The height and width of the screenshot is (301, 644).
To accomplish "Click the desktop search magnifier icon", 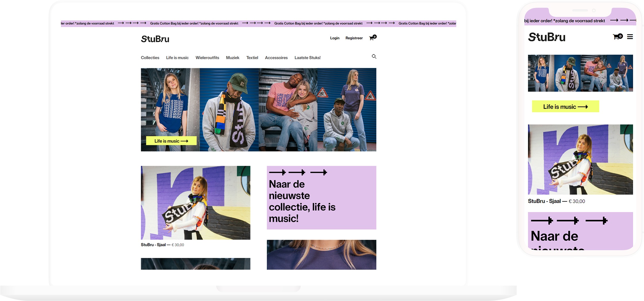I will click(374, 57).
